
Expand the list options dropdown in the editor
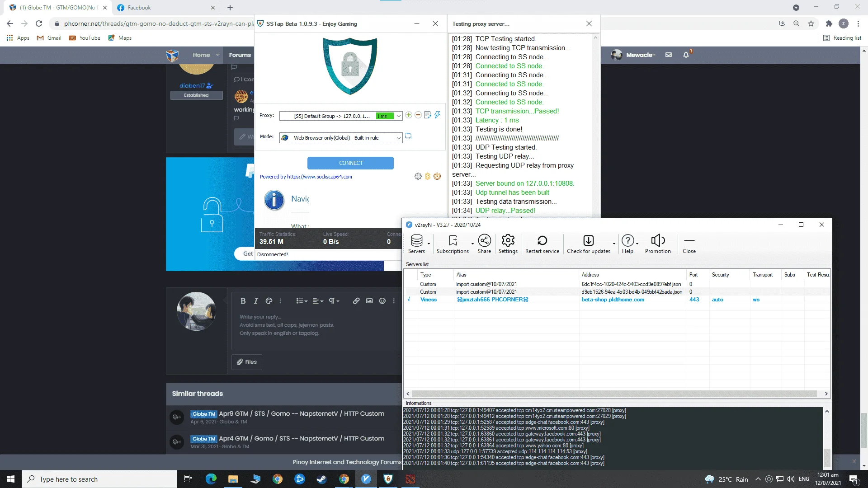tap(302, 301)
